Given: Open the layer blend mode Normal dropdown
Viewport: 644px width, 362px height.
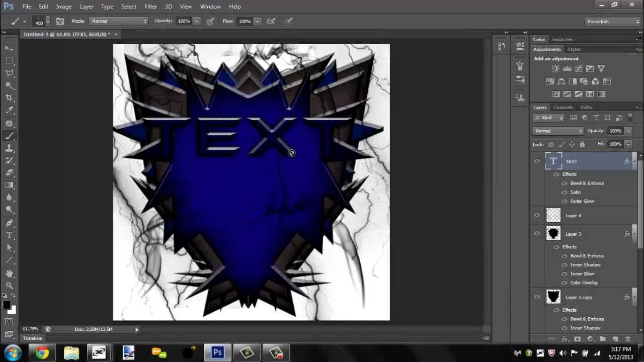Looking at the screenshot, I should tap(558, 131).
